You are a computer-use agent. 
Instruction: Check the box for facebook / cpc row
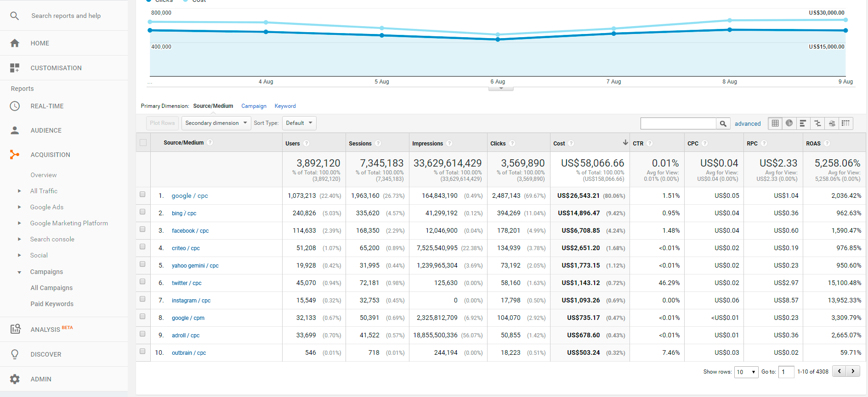(x=142, y=229)
